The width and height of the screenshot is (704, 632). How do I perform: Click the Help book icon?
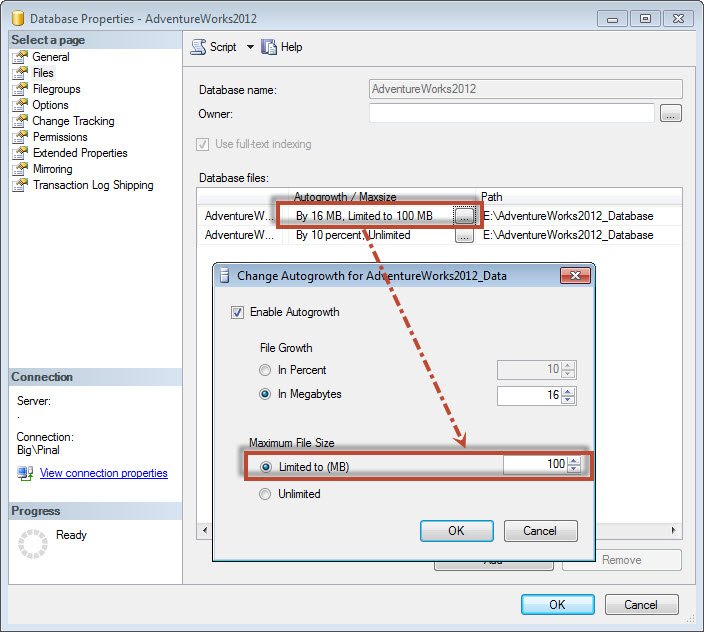point(269,47)
